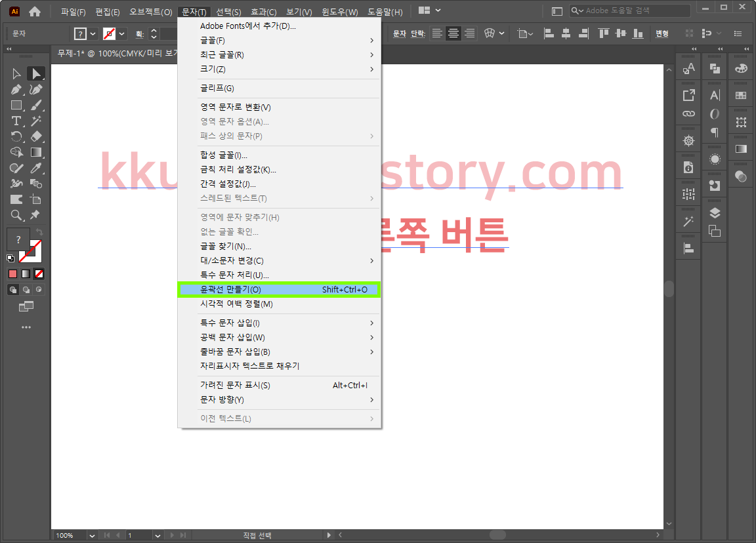Open the Links panel chain icon
The image size is (756, 543).
point(688,113)
